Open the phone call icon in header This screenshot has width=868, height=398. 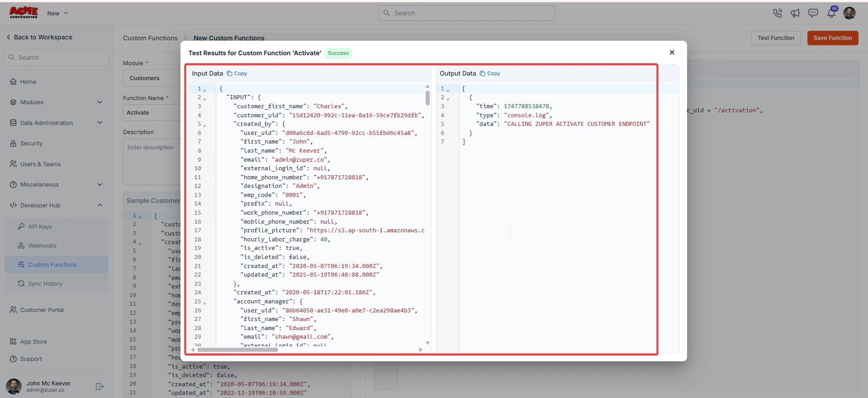(x=777, y=13)
